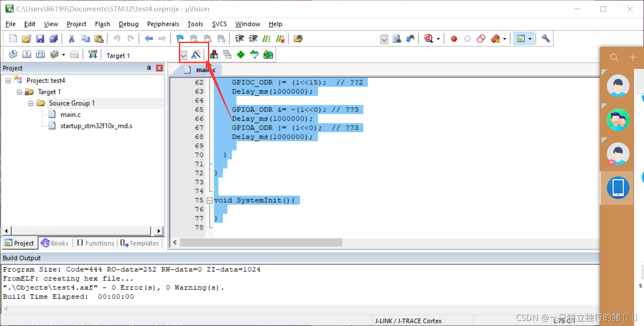Viewport: 644px width, 326px height.
Task: Select main.c in the project tree
Action: pos(70,115)
